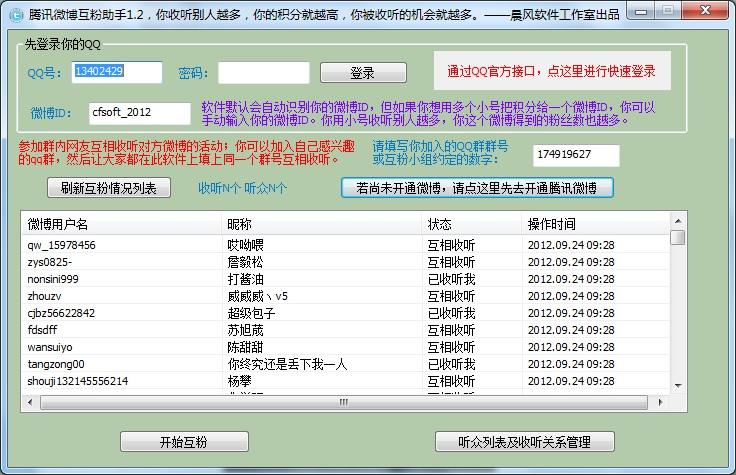Sort by 状态 column header

click(x=472, y=224)
